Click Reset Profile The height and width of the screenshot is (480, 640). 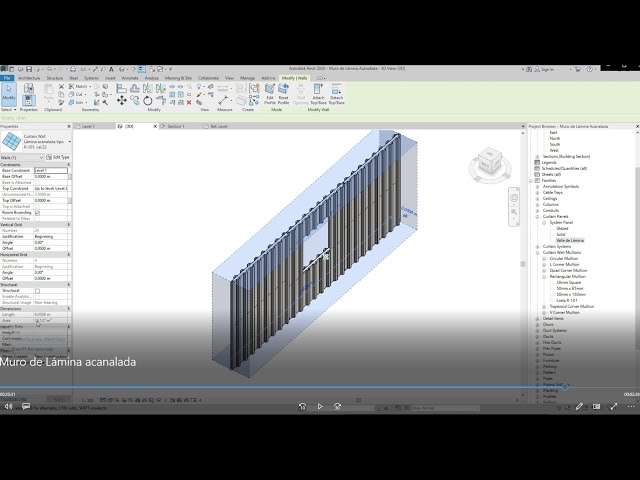pyautogui.click(x=283, y=93)
